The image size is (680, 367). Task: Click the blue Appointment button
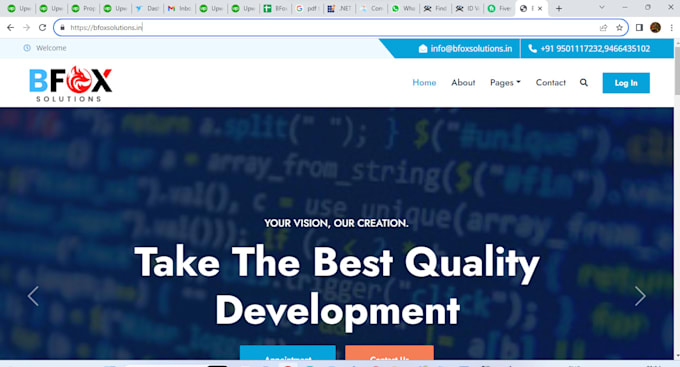pos(288,353)
